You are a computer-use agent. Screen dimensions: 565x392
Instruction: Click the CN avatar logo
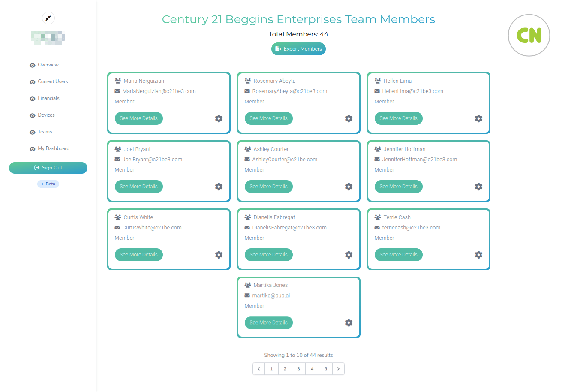click(x=529, y=35)
